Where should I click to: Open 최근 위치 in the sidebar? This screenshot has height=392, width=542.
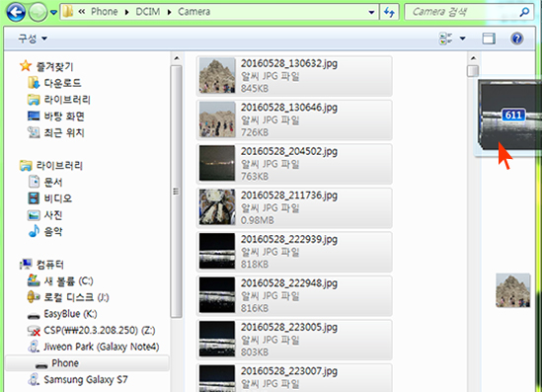click(64, 132)
